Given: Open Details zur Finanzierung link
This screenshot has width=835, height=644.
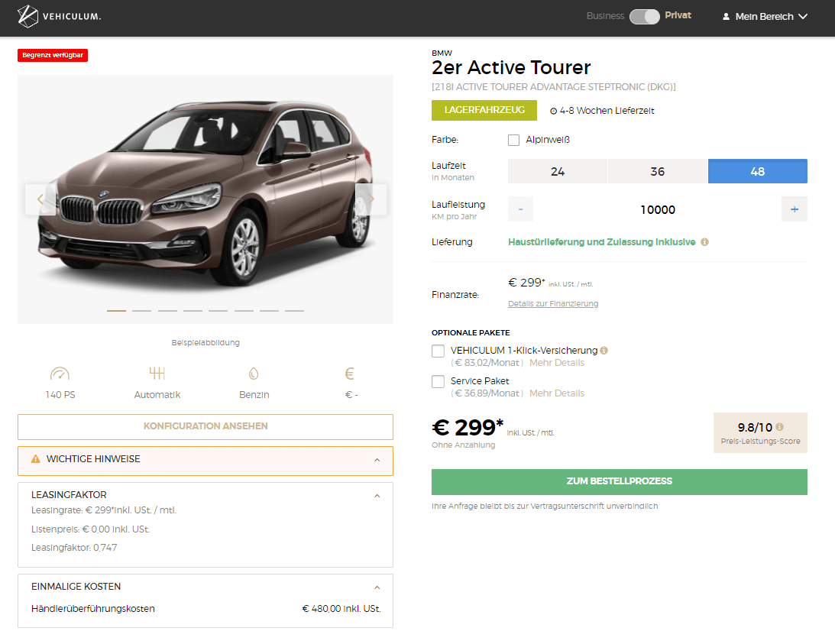Looking at the screenshot, I should 553,303.
